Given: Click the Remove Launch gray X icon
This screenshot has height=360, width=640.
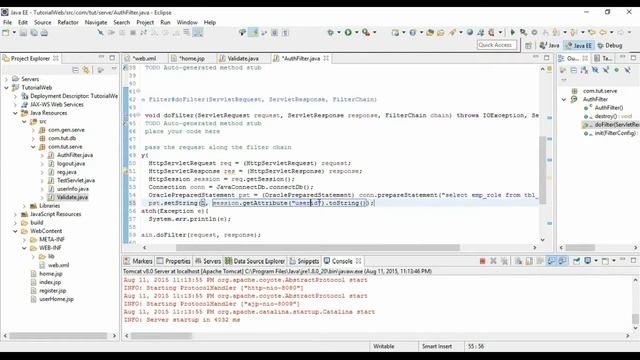Looking at the screenshot, I should 493,261.
